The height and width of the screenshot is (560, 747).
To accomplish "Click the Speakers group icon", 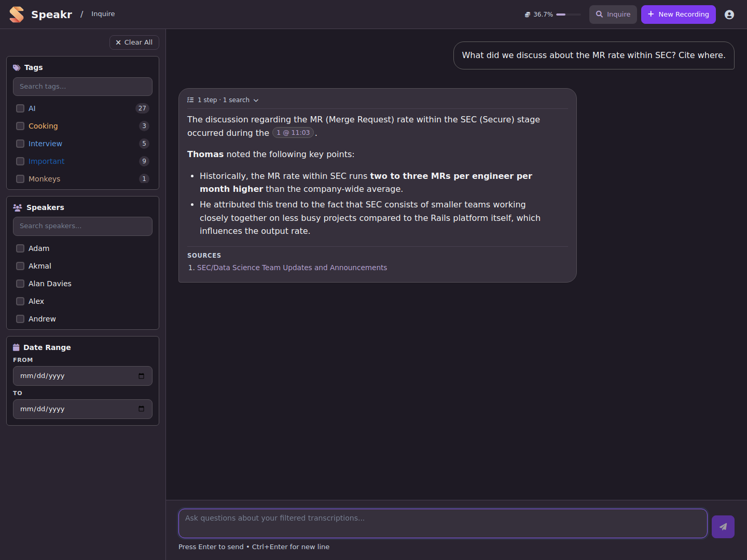I will point(18,207).
